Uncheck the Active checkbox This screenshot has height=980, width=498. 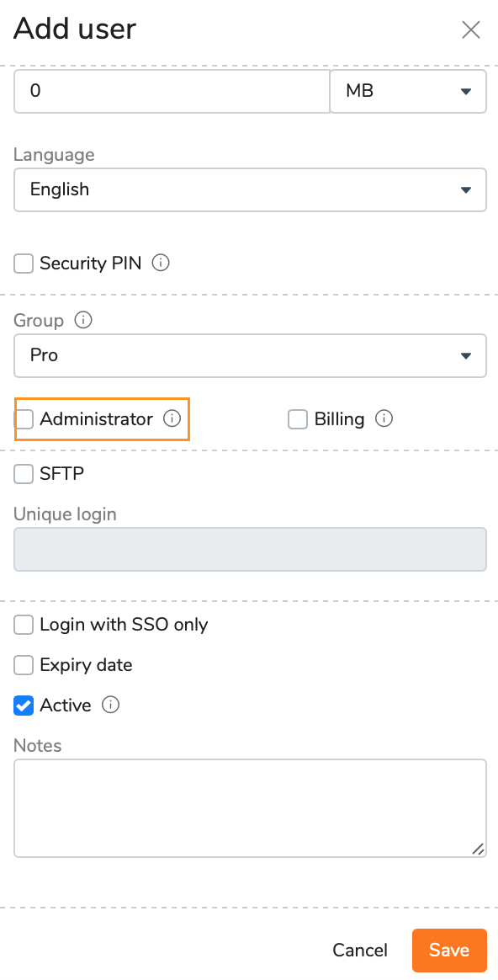24,706
